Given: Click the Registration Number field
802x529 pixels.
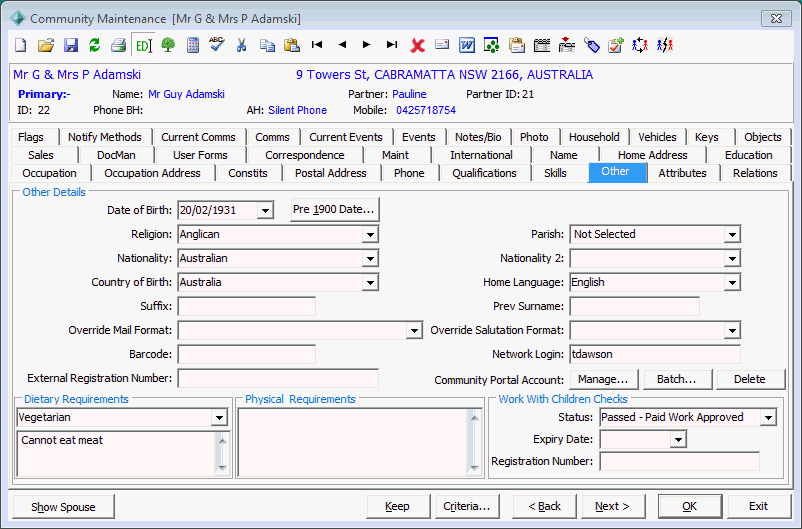Looking at the screenshot, I should point(679,461).
